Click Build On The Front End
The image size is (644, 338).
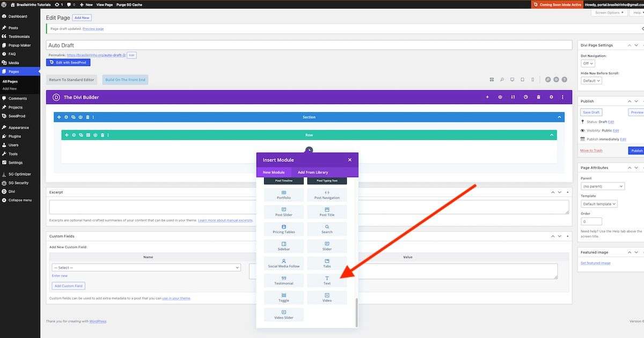[125, 80]
